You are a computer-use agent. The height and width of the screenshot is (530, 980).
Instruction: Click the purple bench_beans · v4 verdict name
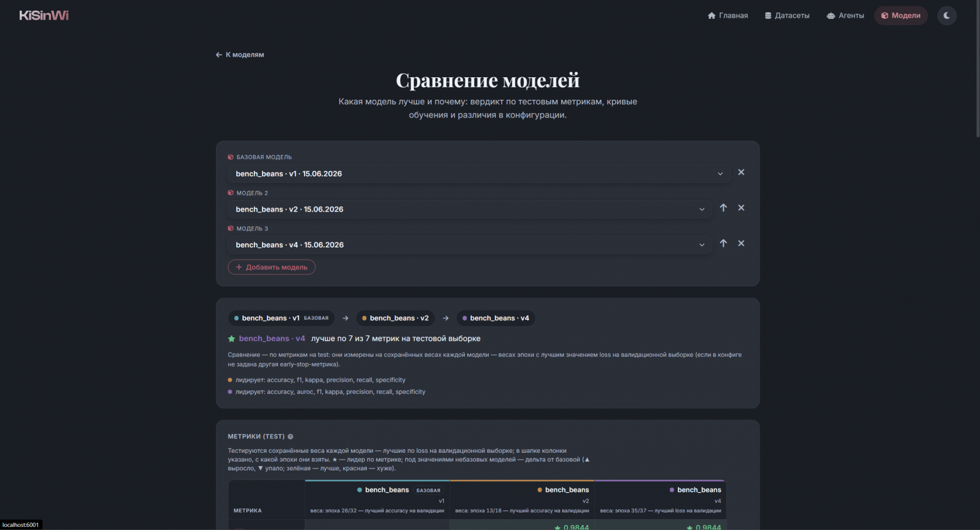point(272,338)
